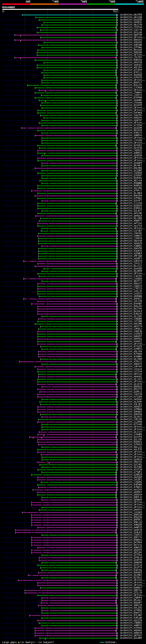The image size is (146, 644).
Task: Click the white query sequence bar
Action: click(60, 10)
